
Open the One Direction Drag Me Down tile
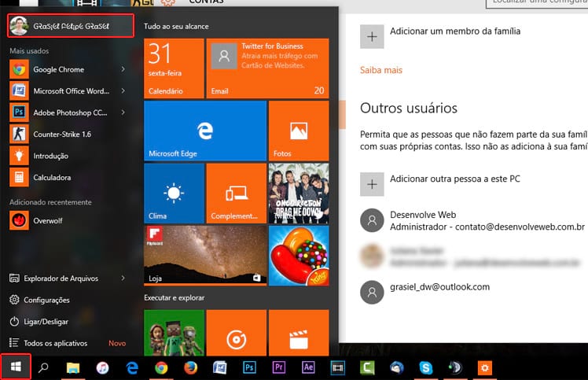299,194
